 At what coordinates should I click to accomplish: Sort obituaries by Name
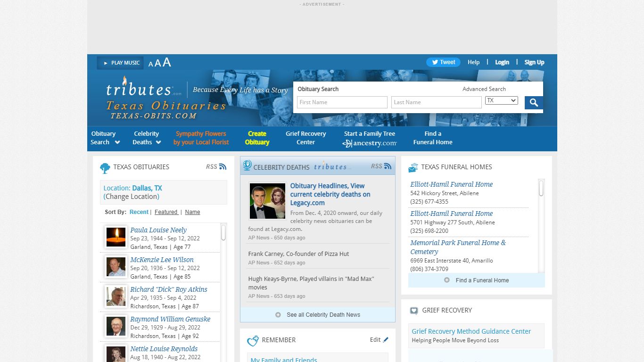click(192, 212)
